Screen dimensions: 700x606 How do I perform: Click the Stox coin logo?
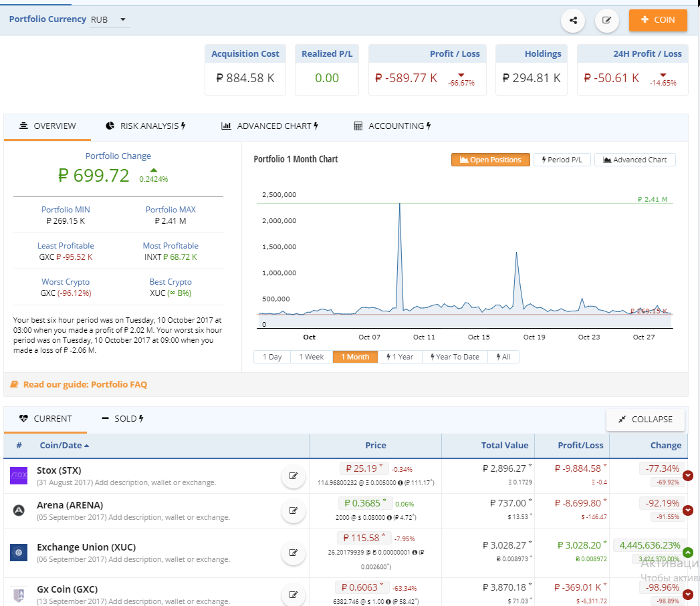click(19, 476)
